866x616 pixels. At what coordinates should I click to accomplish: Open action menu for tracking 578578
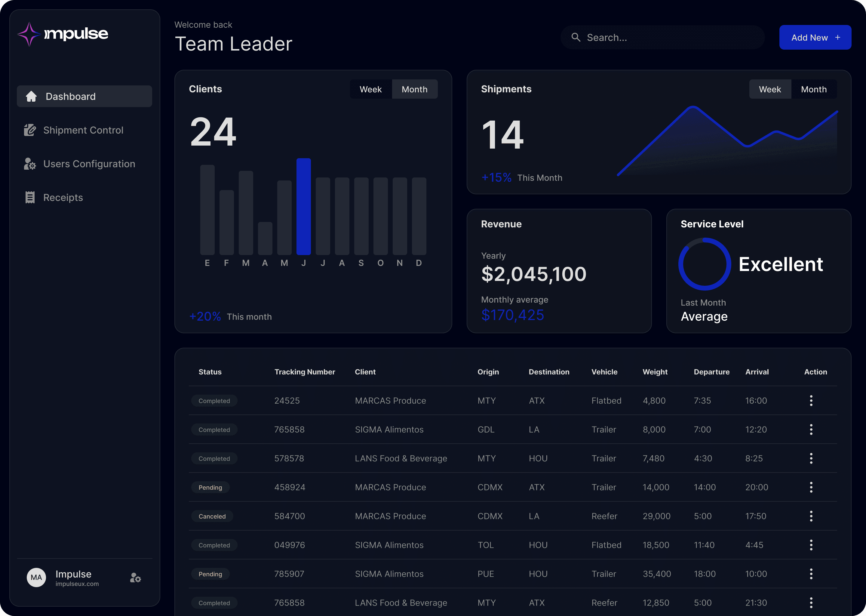click(x=811, y=458)
